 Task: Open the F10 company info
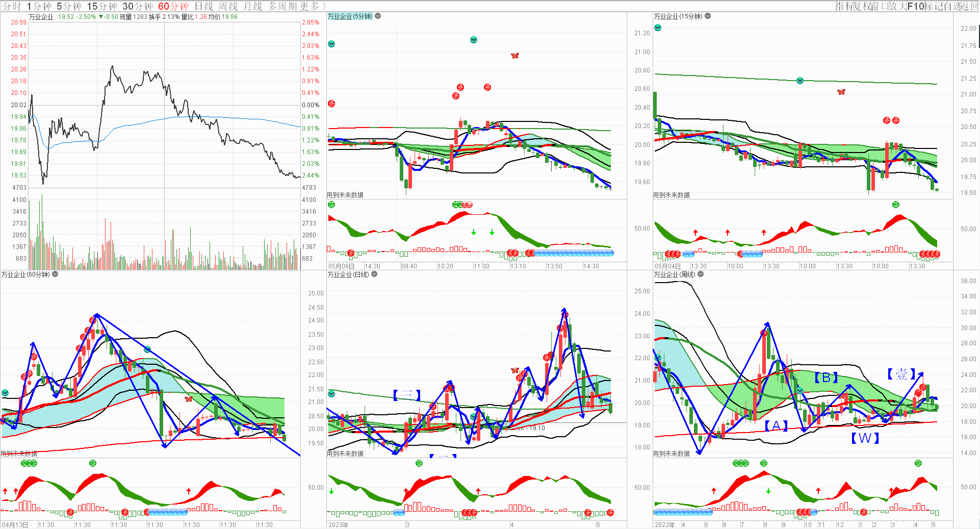(x=916, y=6)
